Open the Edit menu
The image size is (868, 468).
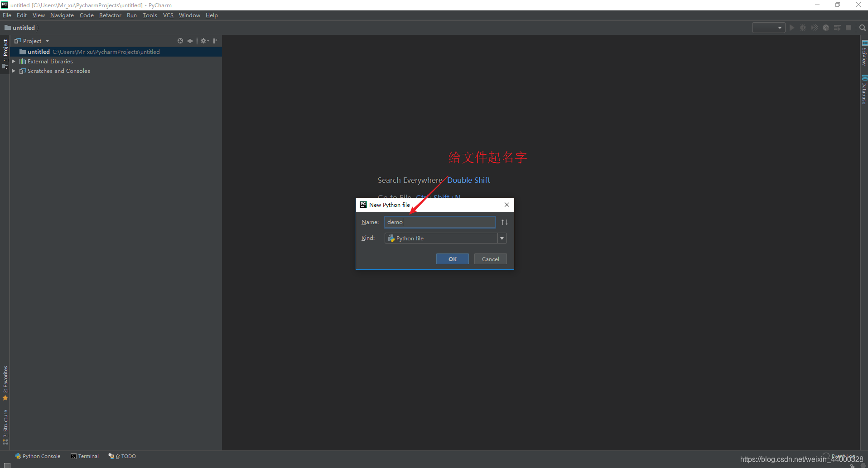tap(22, 15)
